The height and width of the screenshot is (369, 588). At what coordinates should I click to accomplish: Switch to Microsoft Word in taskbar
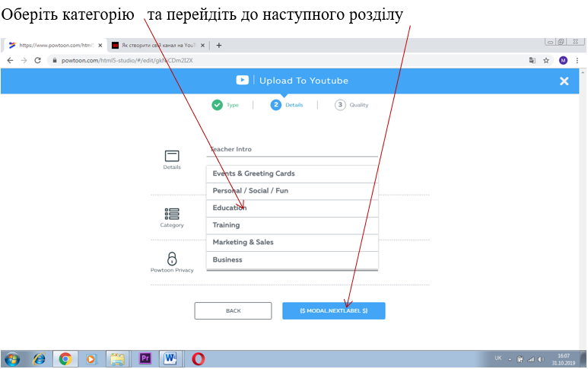(x=170, y=359)
